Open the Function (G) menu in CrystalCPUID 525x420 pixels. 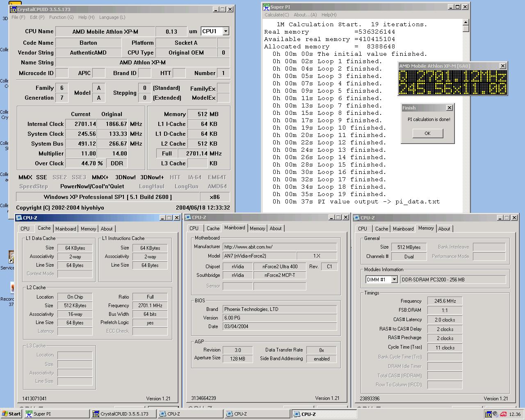(x=62, y=17)
